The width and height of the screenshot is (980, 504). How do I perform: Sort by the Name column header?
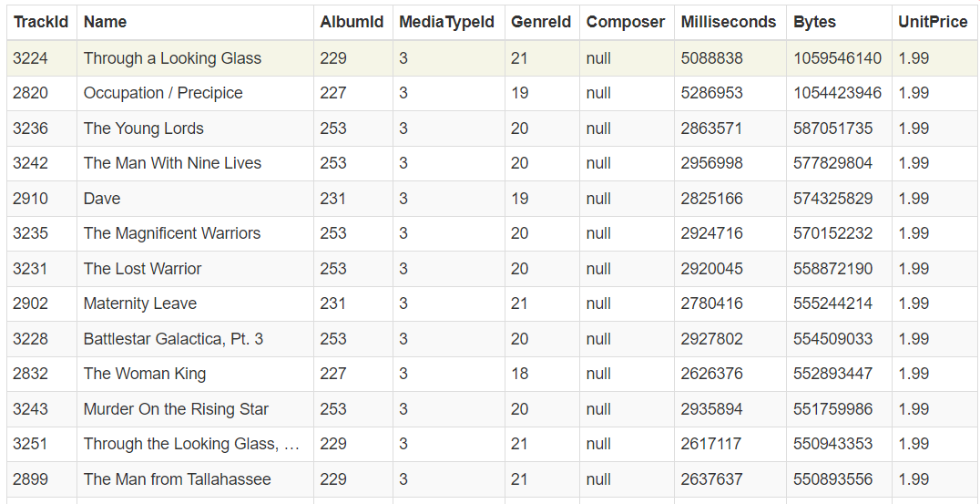click(x=105, y=22)
